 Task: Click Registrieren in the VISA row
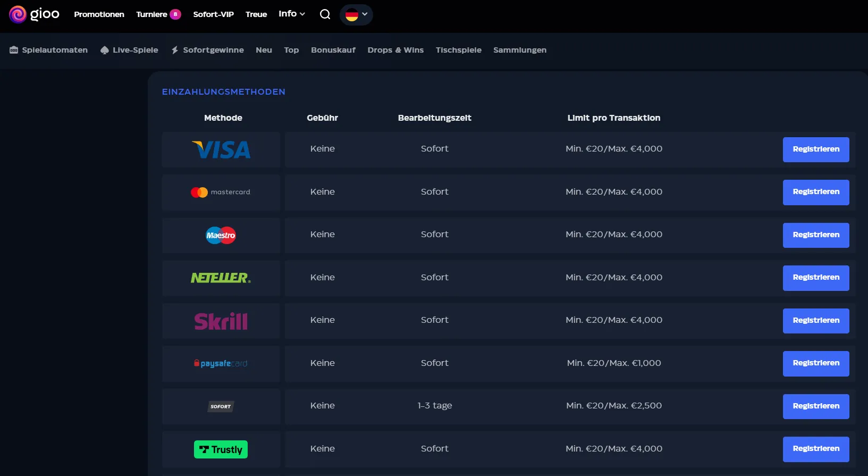pos(816,149)
